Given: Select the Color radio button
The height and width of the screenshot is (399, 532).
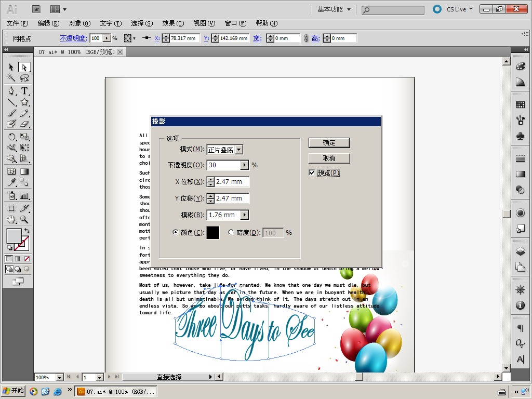Looking at the screenshot, I should pyautogui.click(x=175, y=232).
